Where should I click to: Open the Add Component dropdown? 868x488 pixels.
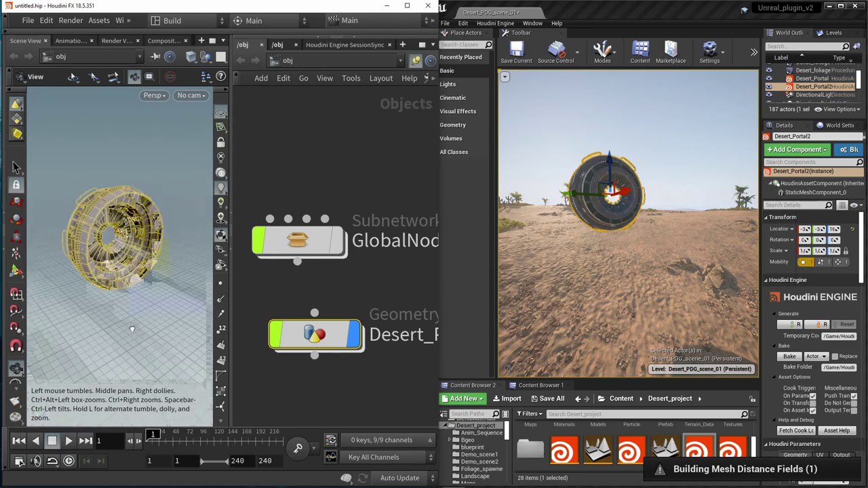click(x=797, y=149)
